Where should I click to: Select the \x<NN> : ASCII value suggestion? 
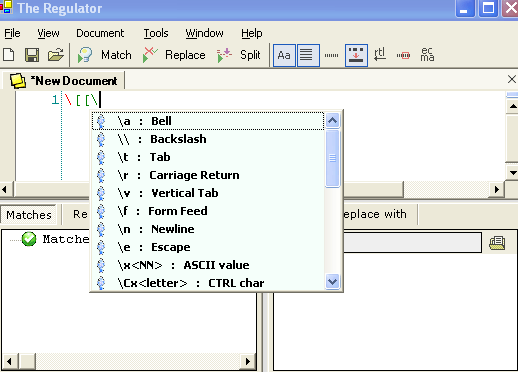(208, 265)
